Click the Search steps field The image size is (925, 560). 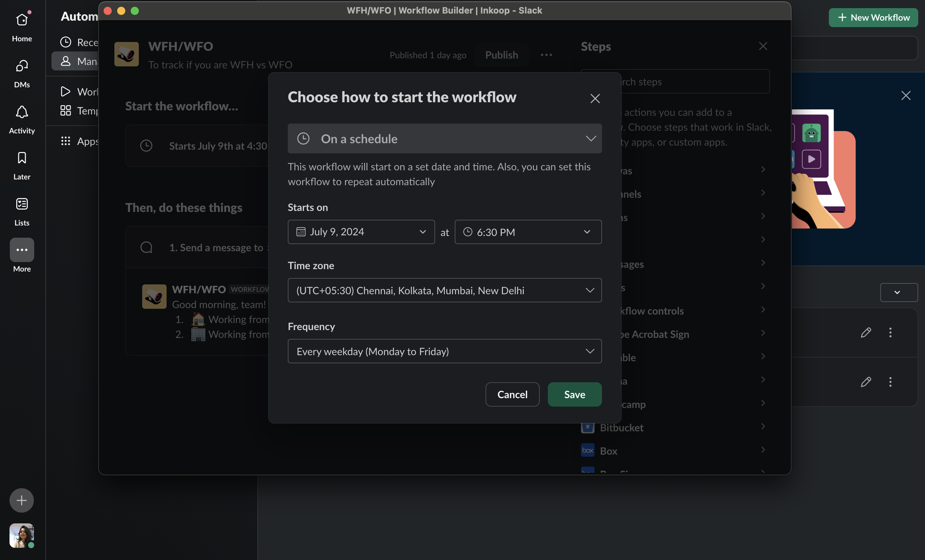[x=675, y=82]
